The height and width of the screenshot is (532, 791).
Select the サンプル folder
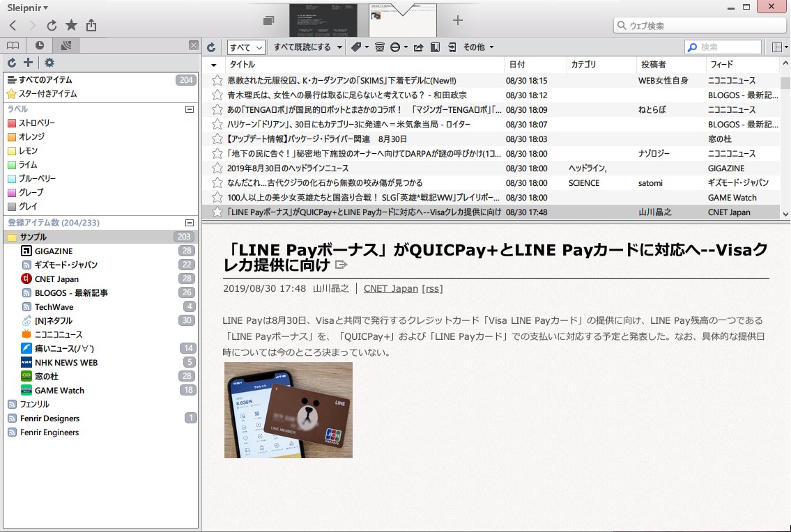click(101, 237)
